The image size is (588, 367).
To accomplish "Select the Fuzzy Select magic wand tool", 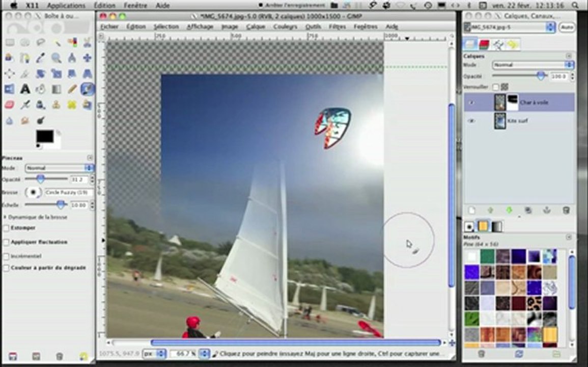I will click(56, 42).
